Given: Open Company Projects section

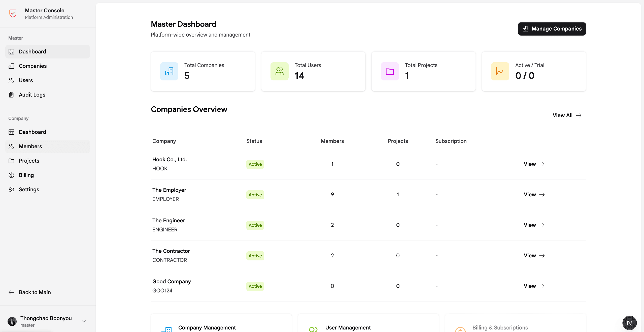Looking at the screenshot, I should pyautogui.click(x=29, y=161).
